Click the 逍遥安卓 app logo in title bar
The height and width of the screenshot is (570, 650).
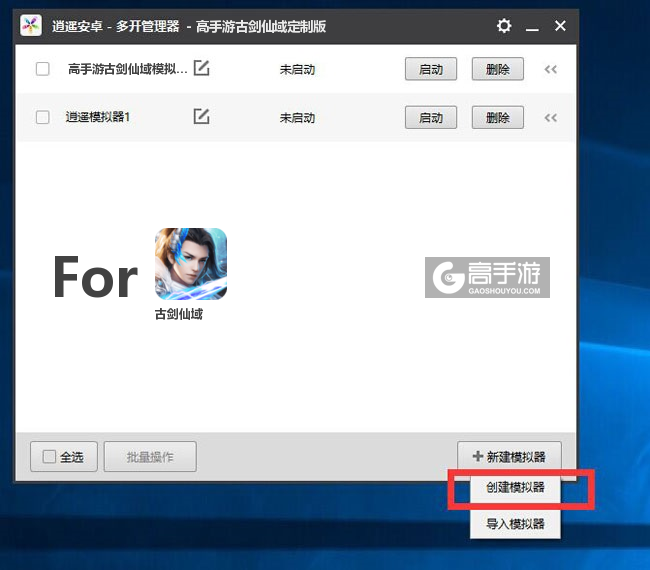[x=31, y=26]
